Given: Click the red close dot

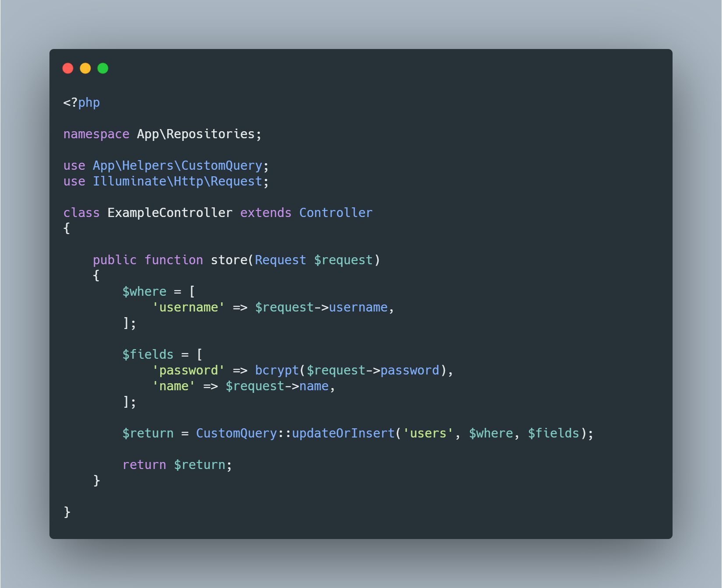Looking at the screenshot, I should click(68, 68).
